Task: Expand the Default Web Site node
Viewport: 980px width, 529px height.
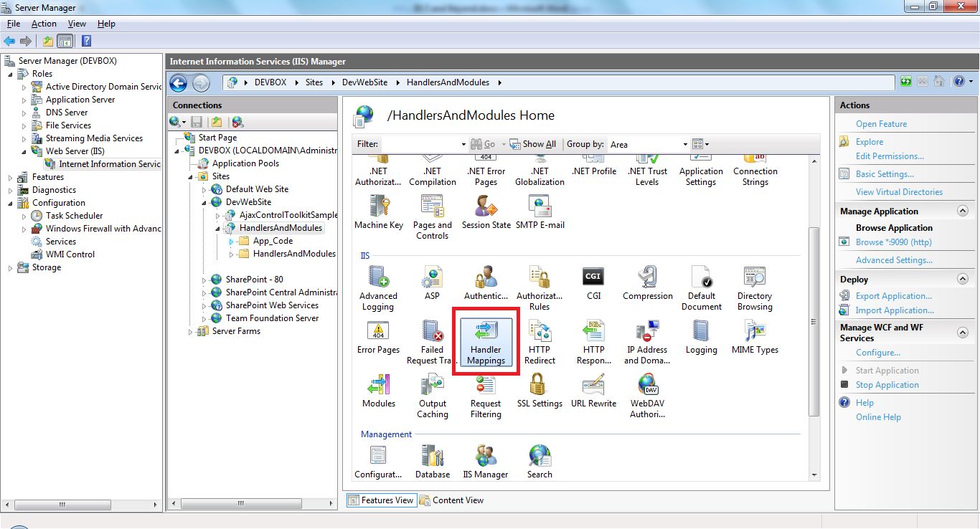Action: pos(205,189)
